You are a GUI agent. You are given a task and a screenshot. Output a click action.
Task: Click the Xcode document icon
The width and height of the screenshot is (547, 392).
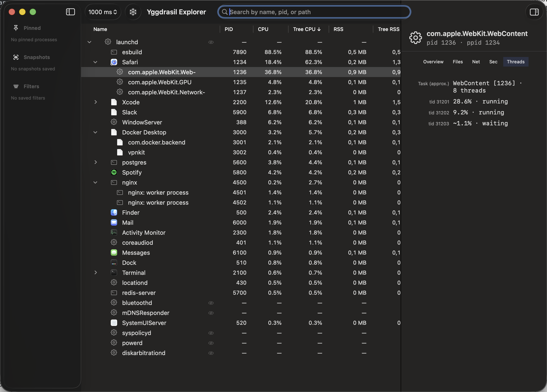pos(114,102)
